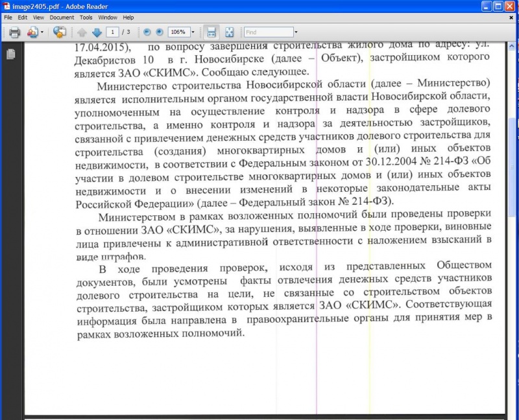Toggle fit one full page mode
This screenshot has height=420, width=519.
(x=229, y=32)
